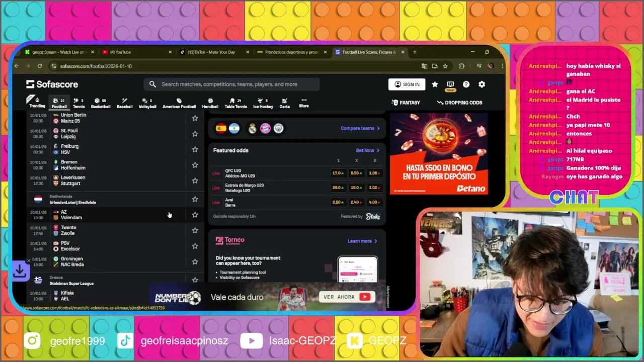Select 2.50 odds for Avaí
This screenshot has height=362, width=644.
pyautogui.click(x=338, y=202)
